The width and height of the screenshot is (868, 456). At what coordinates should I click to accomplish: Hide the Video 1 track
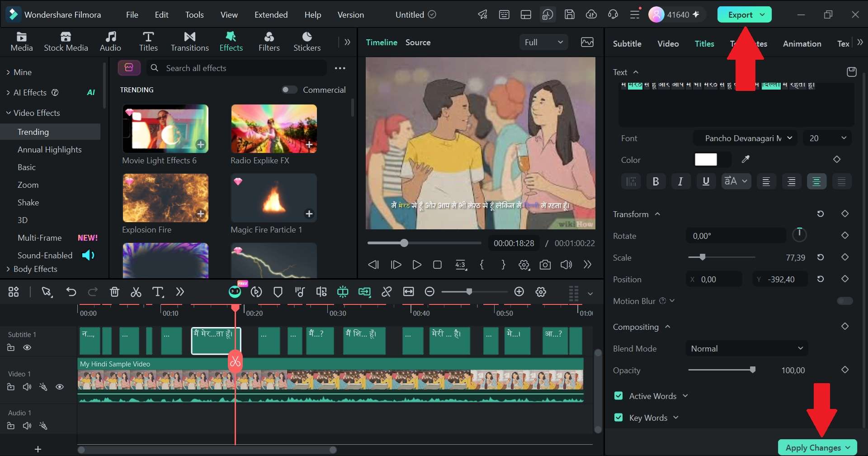coord(60,387)
